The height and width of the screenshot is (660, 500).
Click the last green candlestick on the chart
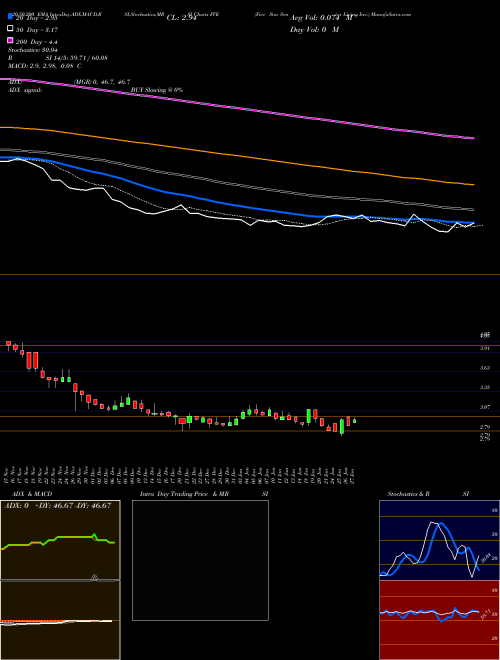pyautogui.click(x=355, y=420)
